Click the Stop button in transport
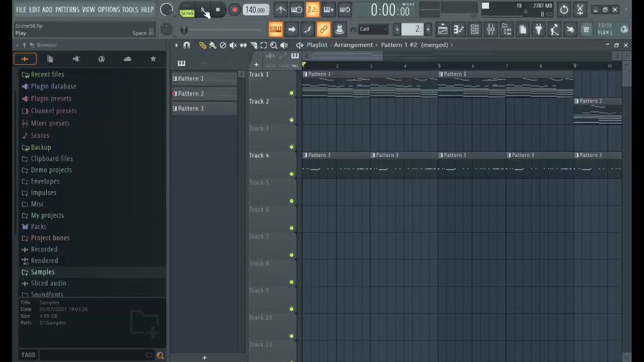This screenshot has height=362, width=644. pos(217,10)
